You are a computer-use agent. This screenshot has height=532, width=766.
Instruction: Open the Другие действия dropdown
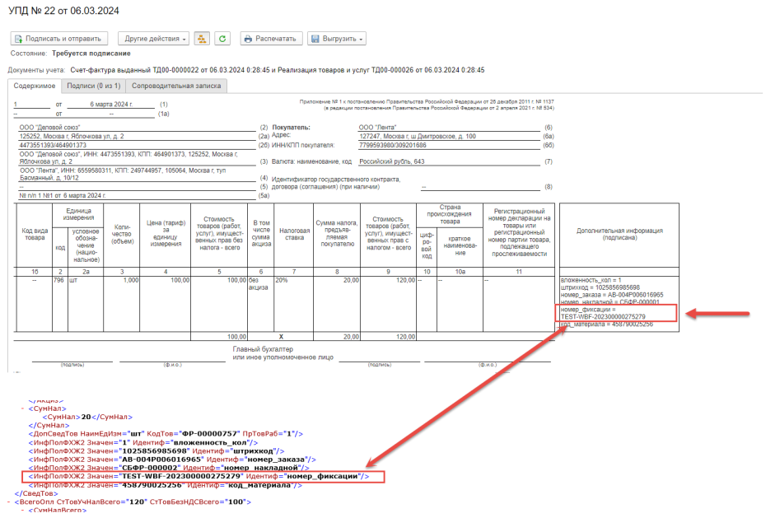(154, 39)
